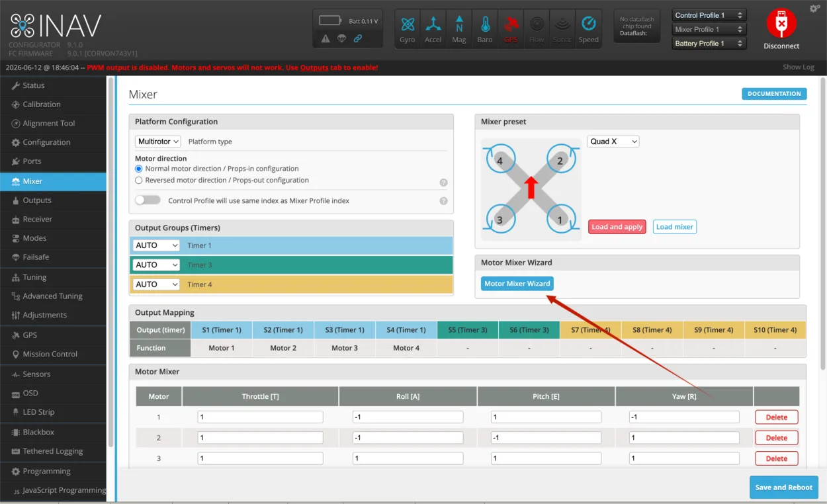Open the Battery Profile 1 selector
827x504 pixels.
coord(709,44)
